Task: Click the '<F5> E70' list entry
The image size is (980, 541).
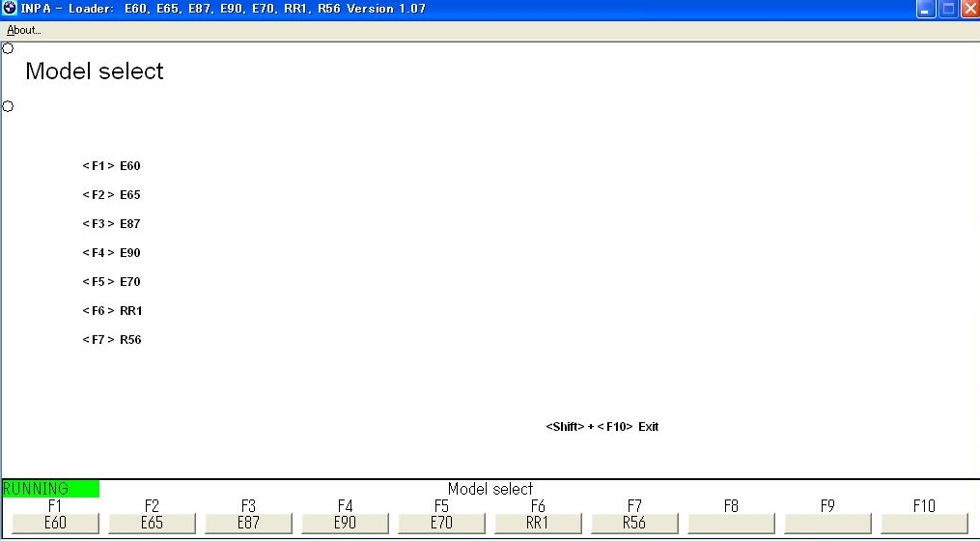Action: coord(111,281)
